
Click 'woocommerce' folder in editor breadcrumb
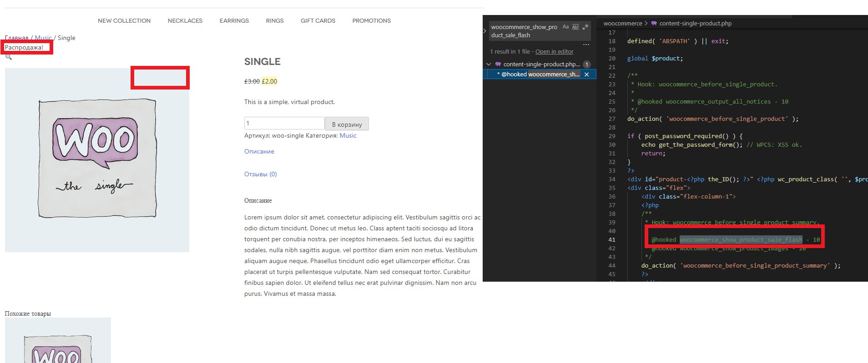[x=623, y=23]
